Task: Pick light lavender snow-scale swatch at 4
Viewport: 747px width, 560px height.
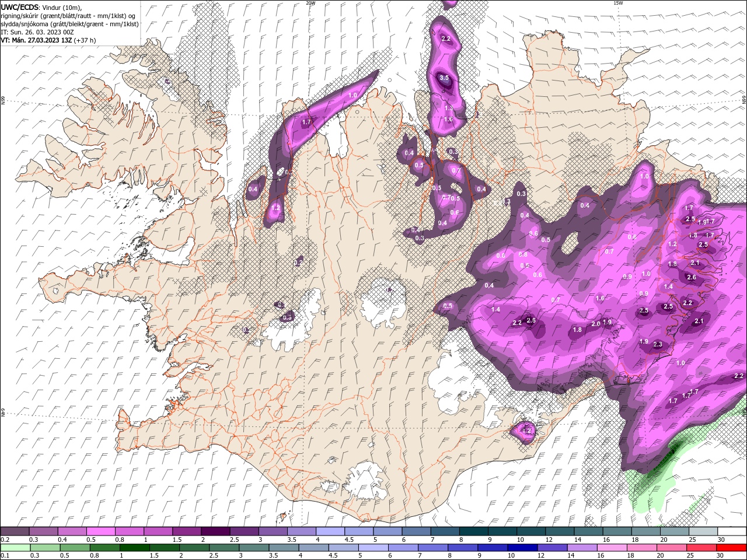Action: [x=329, y=531]
